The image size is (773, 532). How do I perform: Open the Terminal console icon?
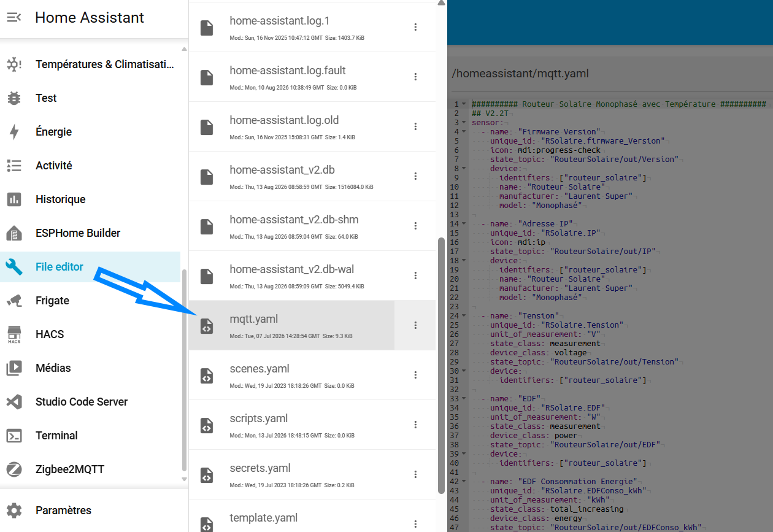pos(14,436)
